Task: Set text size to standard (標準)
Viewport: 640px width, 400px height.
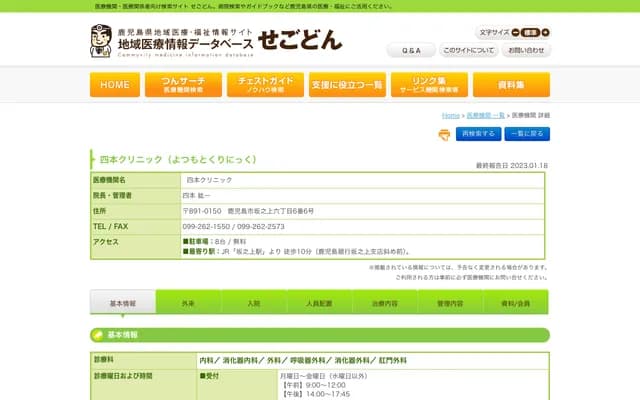Action: pyautogui.click(x=530, y=33)
